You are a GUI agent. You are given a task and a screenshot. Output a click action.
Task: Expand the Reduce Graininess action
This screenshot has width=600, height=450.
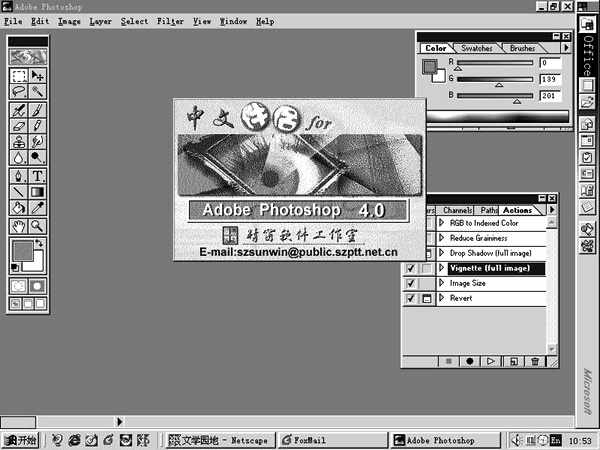click(442, 238)
